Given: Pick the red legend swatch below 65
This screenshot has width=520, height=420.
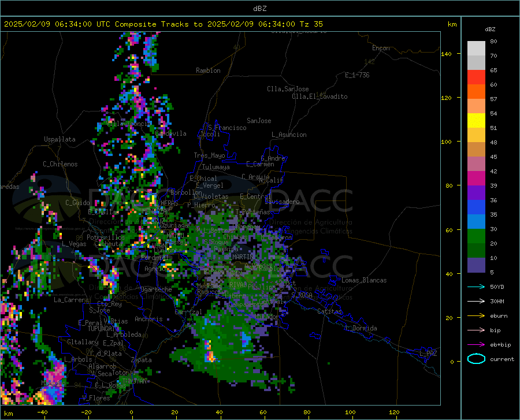Looking at the screenshot, I should pos(476,77).
